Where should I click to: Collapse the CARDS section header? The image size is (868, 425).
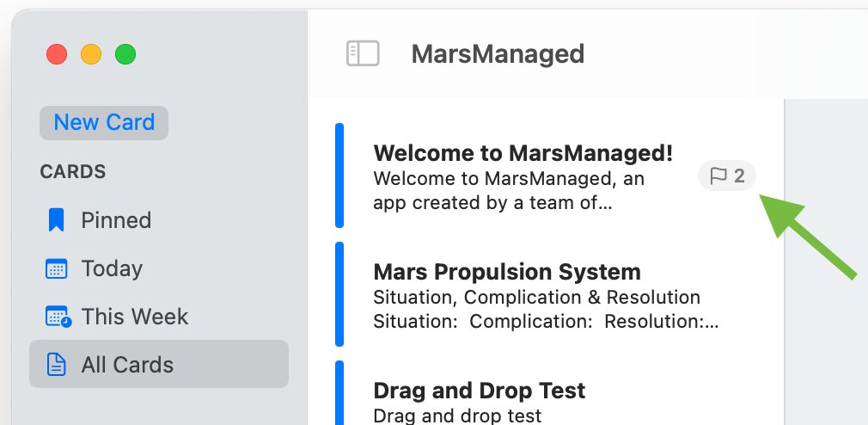(x=72, y=172)
